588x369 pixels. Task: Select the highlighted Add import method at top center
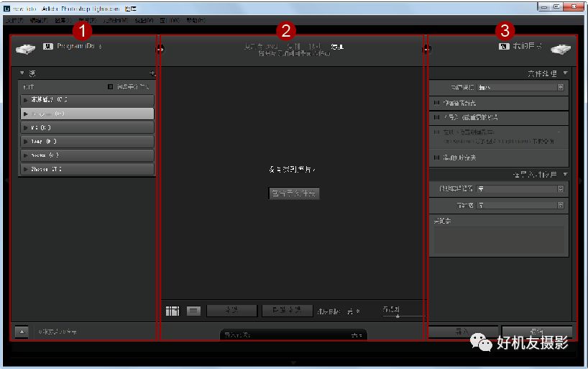pyautogui.click(x=336, y=47)
